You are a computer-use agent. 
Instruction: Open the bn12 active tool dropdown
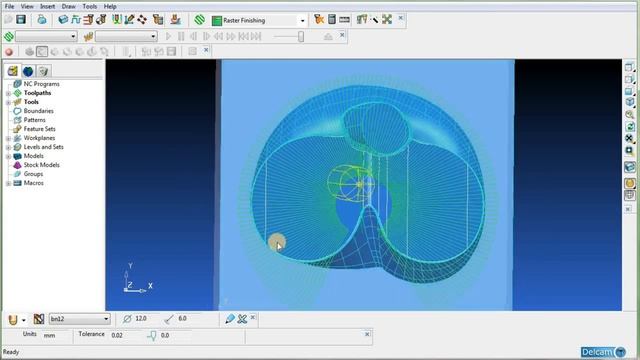(106, 319)
